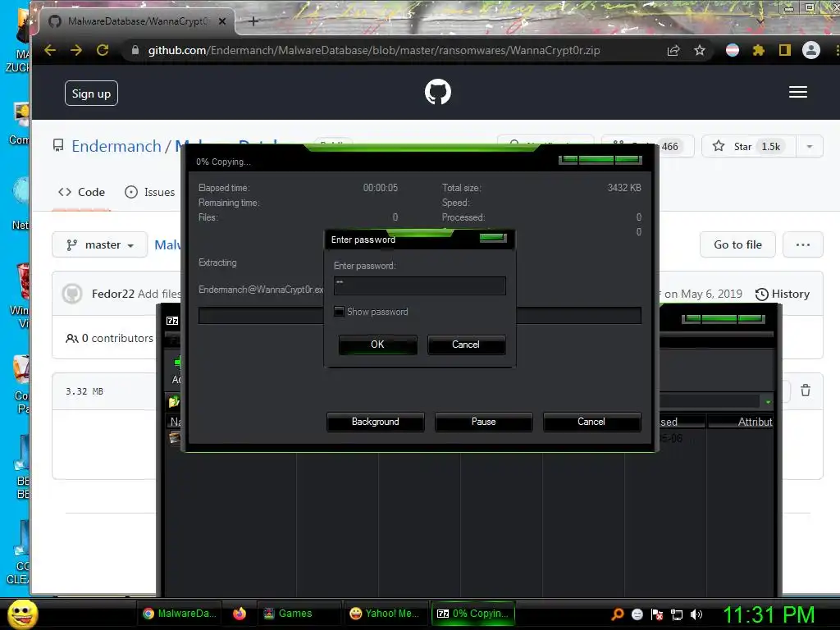View file History
The image size is (840, 630).
(x=782, y=294)
